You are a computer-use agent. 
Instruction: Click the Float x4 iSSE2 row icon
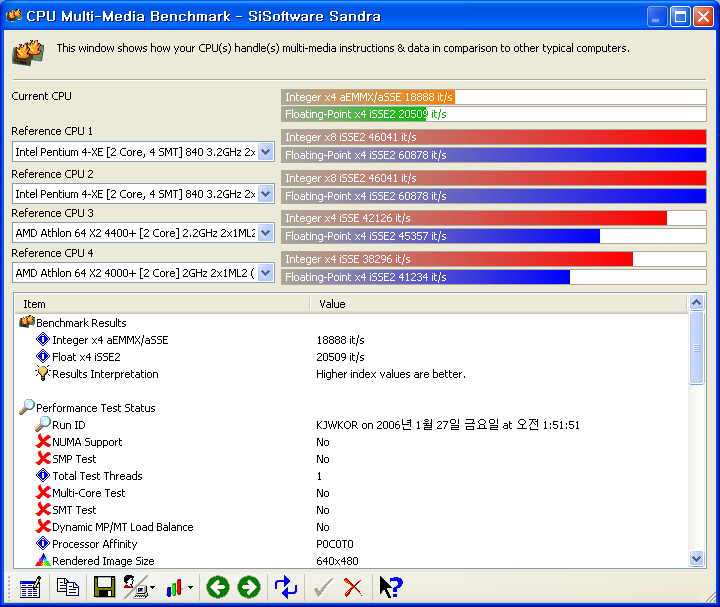[43, 357]
